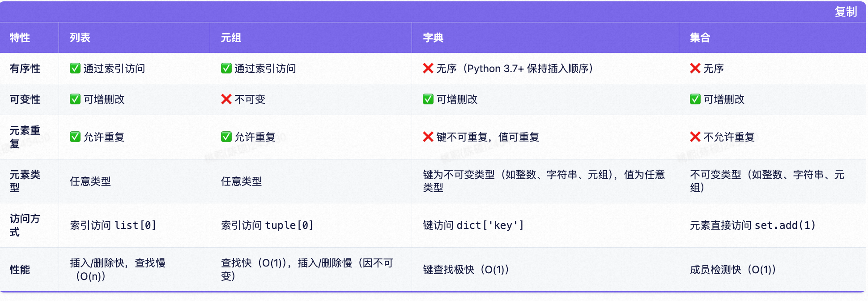Click red cross icon beside 不允许重复
Screen dimensions: 868x301
click(x=695, y=137)
